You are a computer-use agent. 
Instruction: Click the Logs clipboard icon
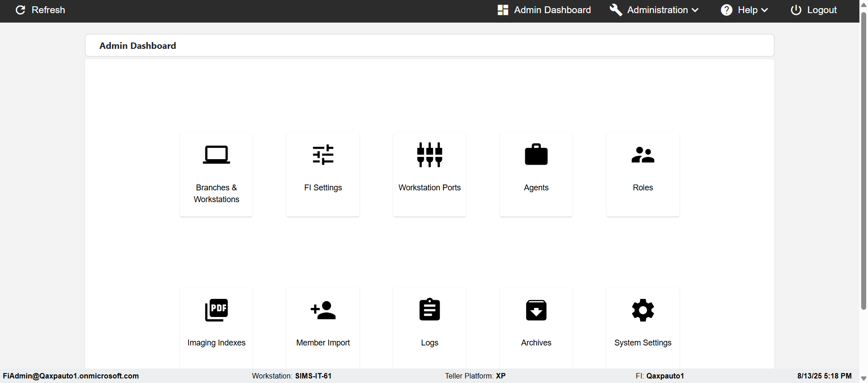pyautogui.click(x=430, y=309)
